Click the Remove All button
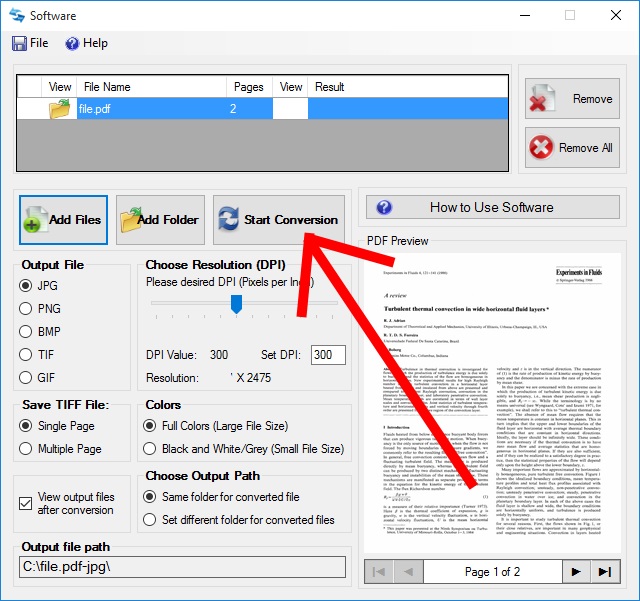 572,147
